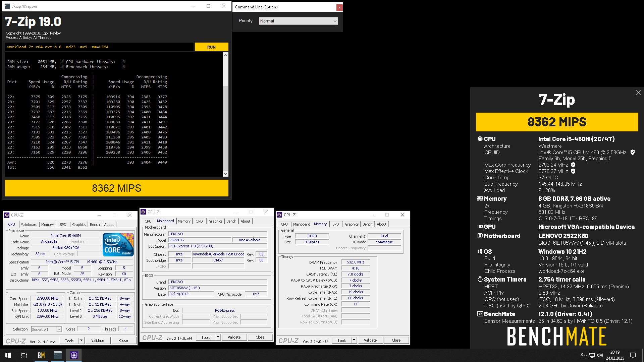Open the SPD tab in right CPU-Z window
Viewport: 644px width, 362px height.
[x=336, y=224]
